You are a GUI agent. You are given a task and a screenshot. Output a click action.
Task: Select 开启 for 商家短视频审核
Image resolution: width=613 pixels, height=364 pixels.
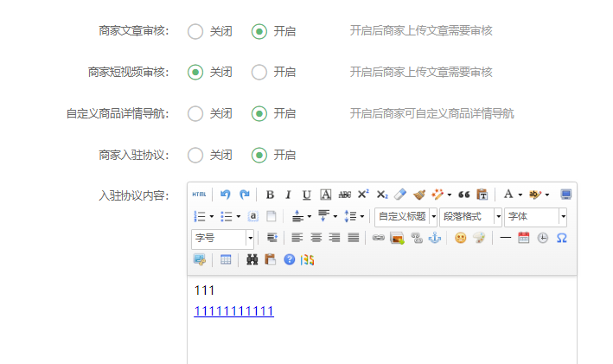tap(259, 73)
